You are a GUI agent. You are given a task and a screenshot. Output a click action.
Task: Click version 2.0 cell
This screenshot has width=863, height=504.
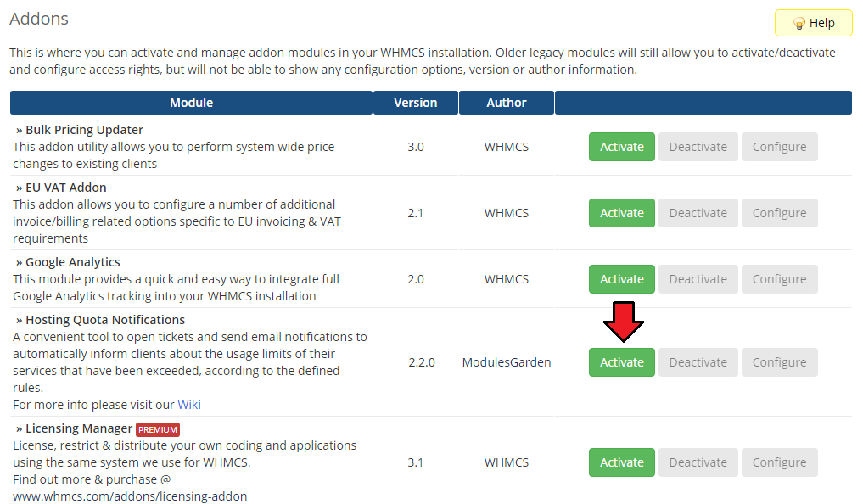pos(416,279)
